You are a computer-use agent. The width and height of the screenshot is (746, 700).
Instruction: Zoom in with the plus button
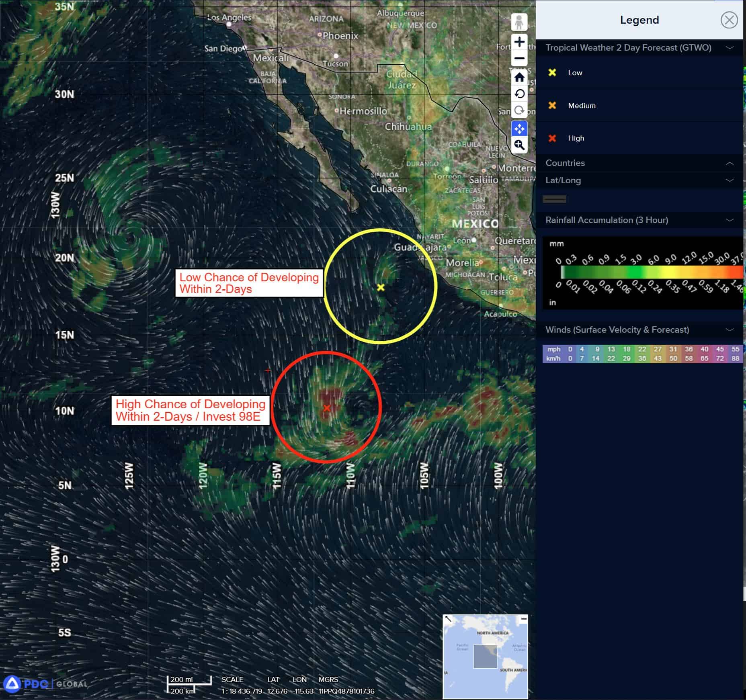tap(519, 42)
